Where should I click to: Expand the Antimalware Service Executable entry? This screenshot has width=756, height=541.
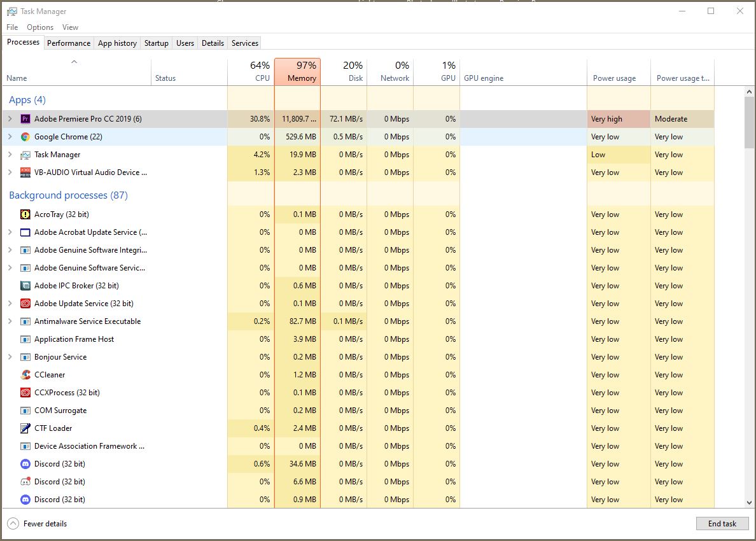click(10, 321)
